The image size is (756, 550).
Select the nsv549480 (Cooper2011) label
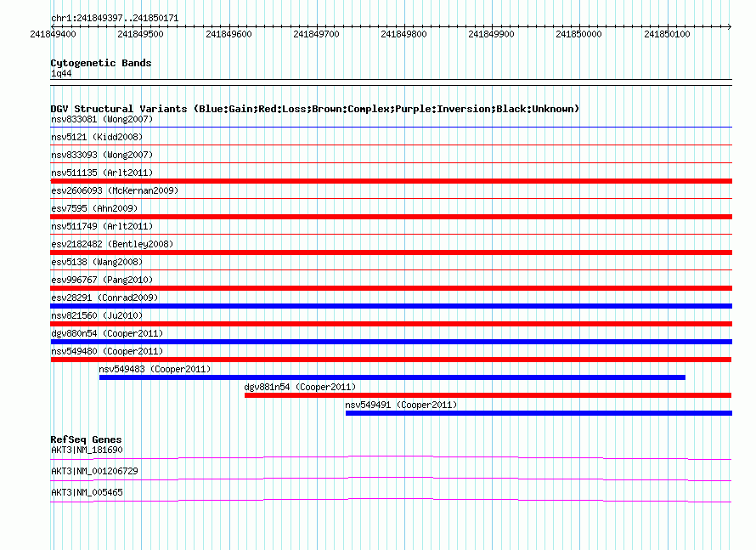(107, 351)
